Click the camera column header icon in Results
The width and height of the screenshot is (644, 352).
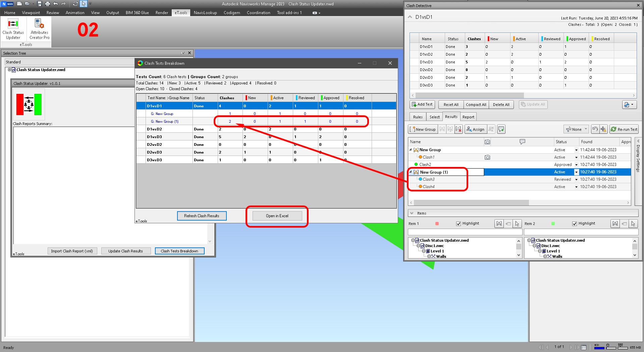click(487, 142)
